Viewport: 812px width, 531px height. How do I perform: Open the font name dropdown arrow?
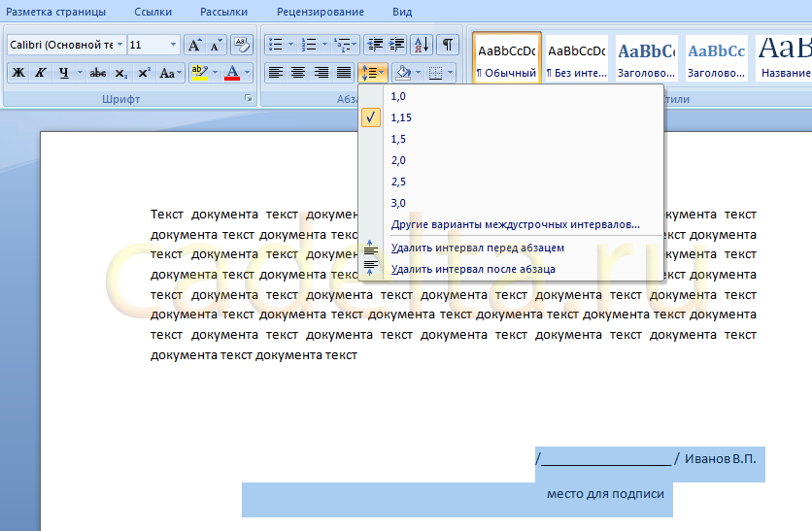click(x=120, y=45)
